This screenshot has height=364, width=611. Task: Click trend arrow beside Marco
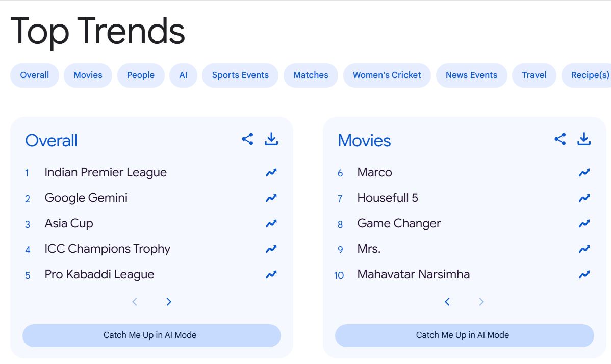584,173
